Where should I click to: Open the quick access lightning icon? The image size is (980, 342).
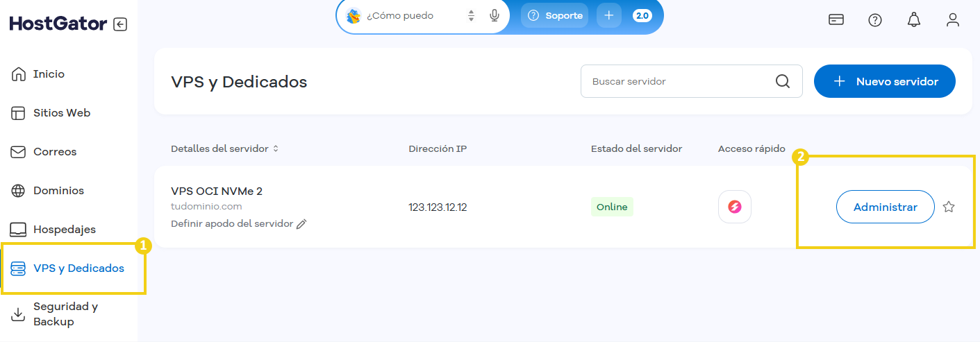735,207
